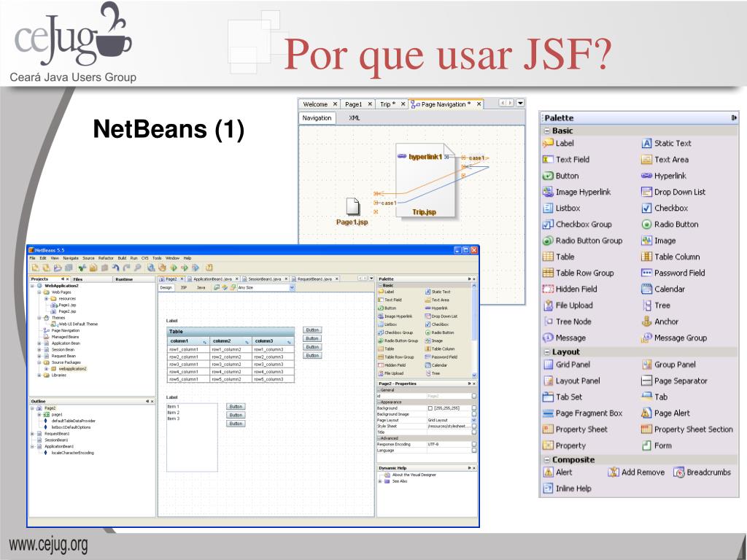Screen dimensions: 747x560
Task: Choose Text Field in the large Palette panel
Action: click(x=566, y=160)
